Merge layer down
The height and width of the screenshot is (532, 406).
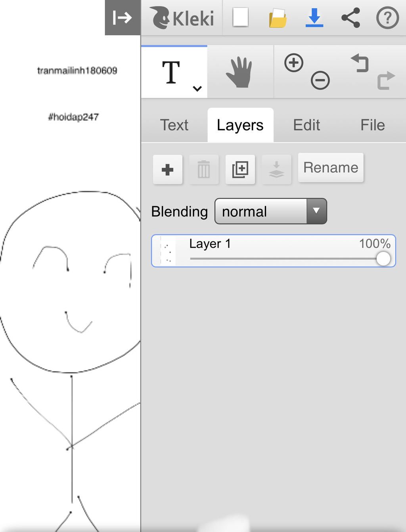(276, 170)
